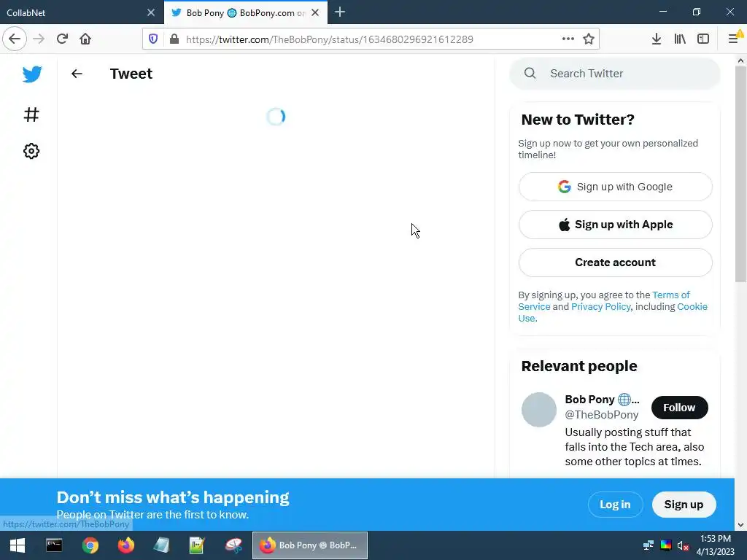The height and width of the screenshot is (560, 747).
Task: Go to the Firefox home page
Action: (85, 39)
